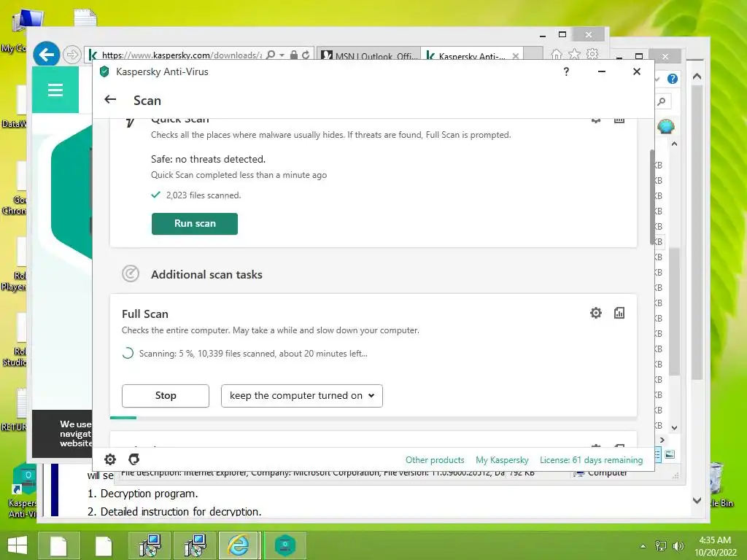Image resolution: width=747 pixels, height=560 pixels.
Task: Refresh the Internet Explorer page
Action: [306, 55]
